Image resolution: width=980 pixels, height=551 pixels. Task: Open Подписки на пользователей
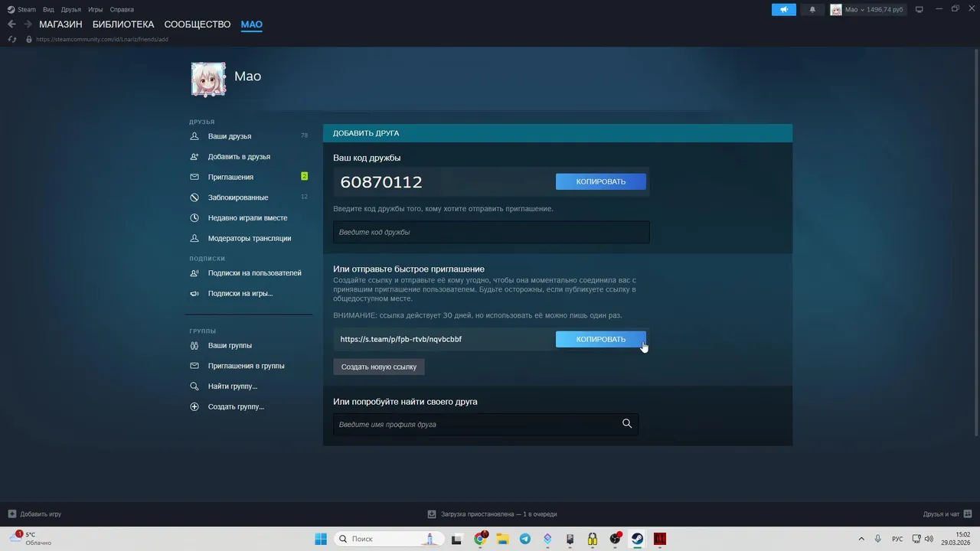255,273
